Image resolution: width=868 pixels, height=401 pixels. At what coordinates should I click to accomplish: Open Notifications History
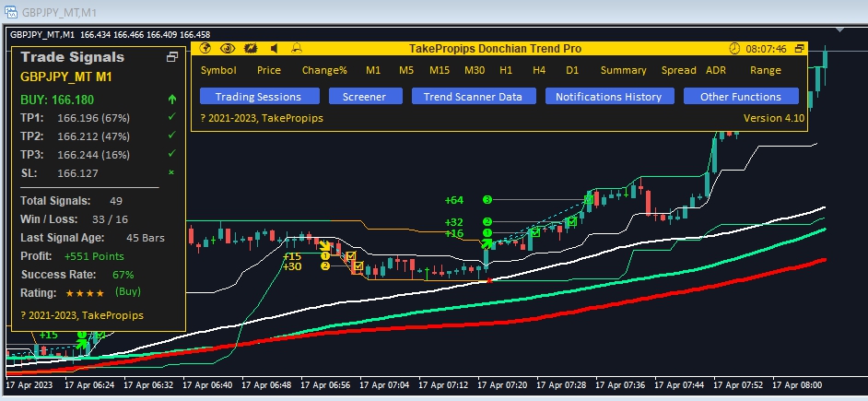[x=609, y=97]
